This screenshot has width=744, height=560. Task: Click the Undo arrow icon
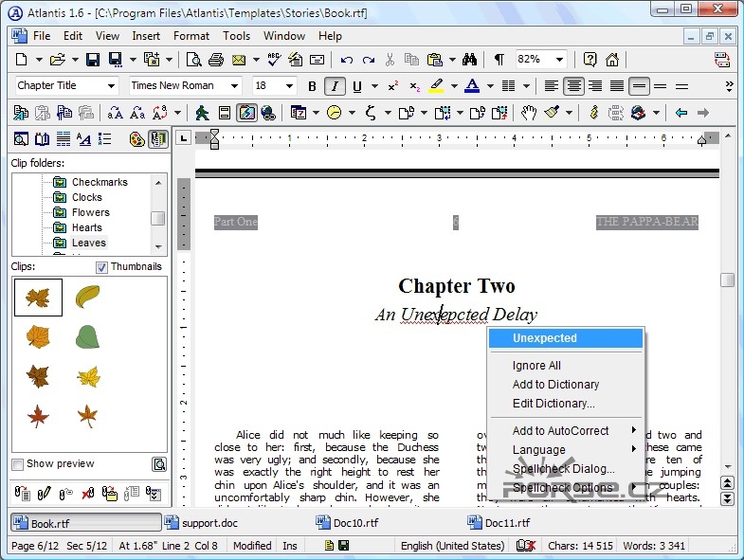pos(346,60)
